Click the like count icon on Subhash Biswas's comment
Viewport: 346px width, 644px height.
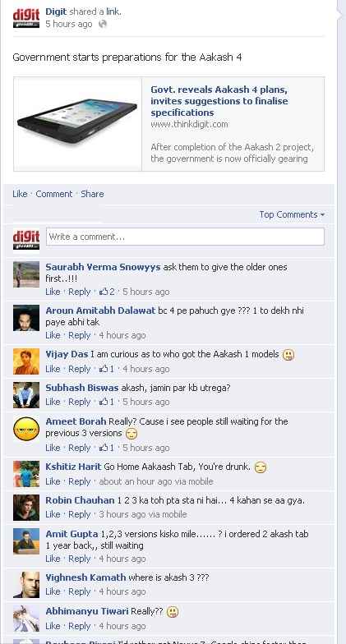click(107, 402)
